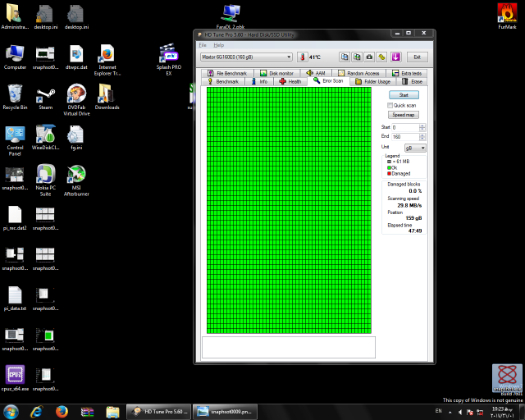Click the copy screenshot to clipboard toolbar icon
Image resolution: width=525 pixels, height=420 pixels.
click(358, 57)
